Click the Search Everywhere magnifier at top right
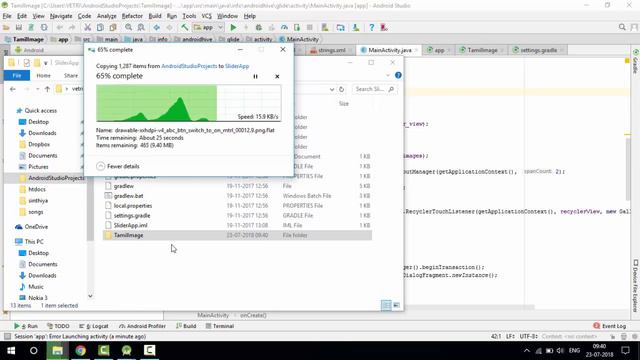The image size is (640, 360). 622,27
